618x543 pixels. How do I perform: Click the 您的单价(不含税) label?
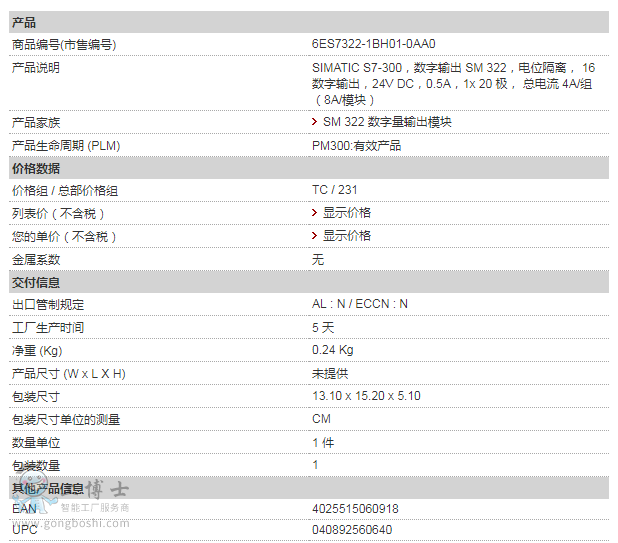pyautogui.click(x=64, y=236)
